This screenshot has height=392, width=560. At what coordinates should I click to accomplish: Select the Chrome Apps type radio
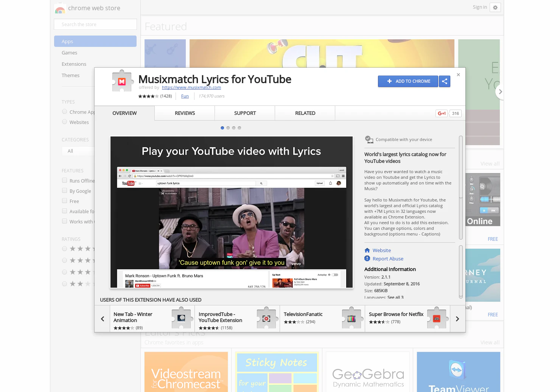[65, 112]
